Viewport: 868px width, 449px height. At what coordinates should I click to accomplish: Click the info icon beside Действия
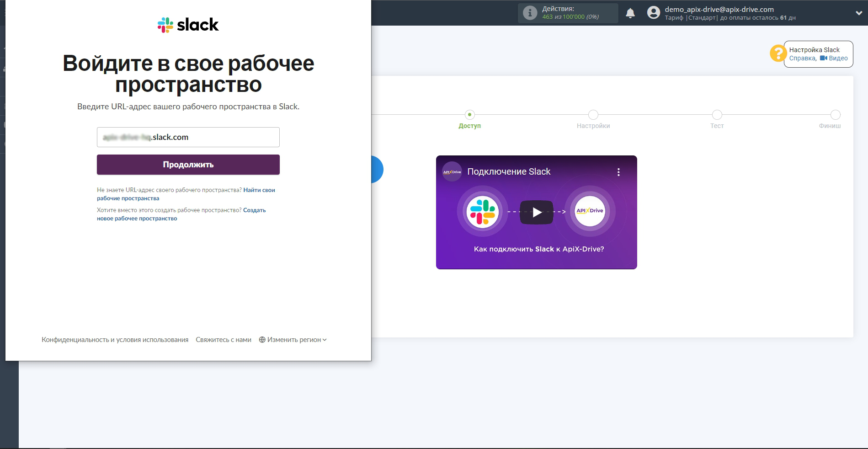(530, 13)
